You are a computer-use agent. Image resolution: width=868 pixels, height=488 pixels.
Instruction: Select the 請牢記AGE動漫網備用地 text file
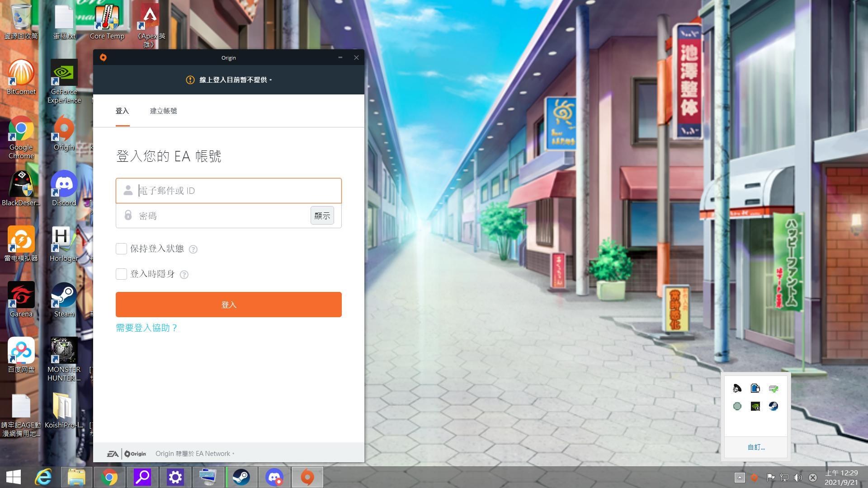point(21,415)
